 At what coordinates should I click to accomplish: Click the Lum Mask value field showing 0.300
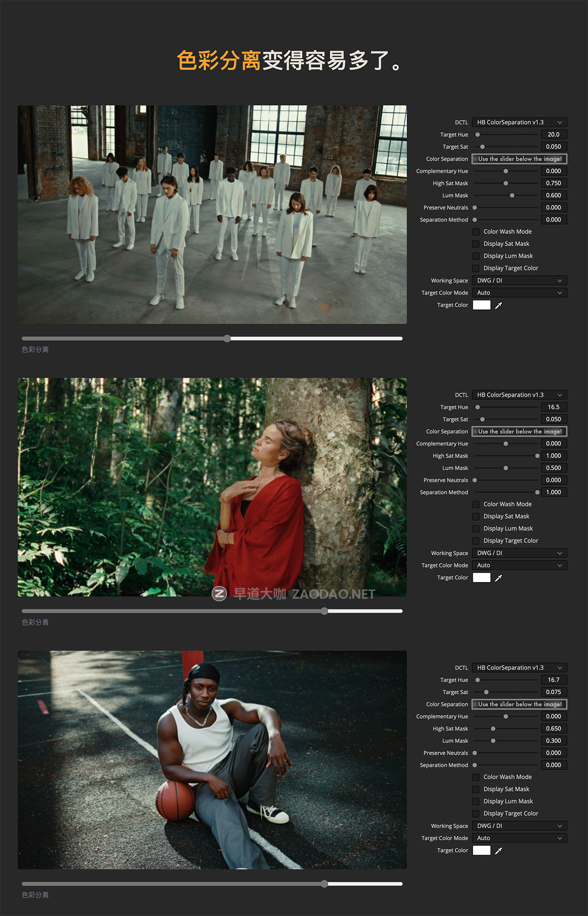(x=554, y=740)
